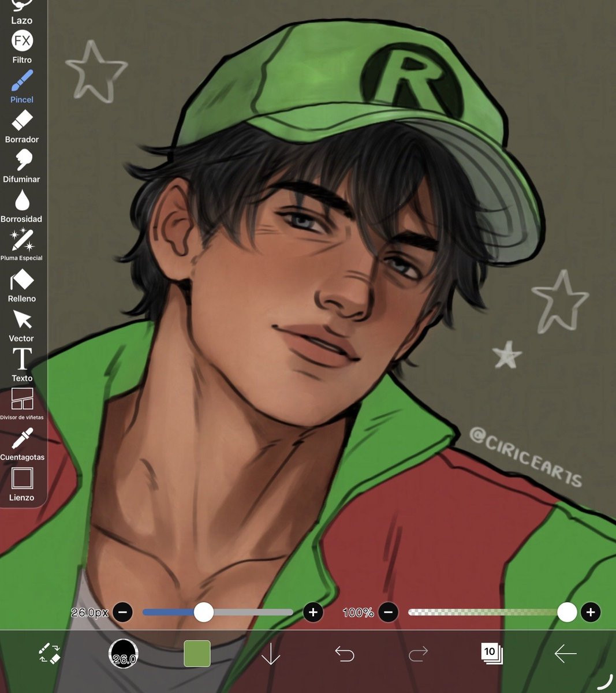
Task: Tap the downward arrow to hide toolbars
Action: 271,654
